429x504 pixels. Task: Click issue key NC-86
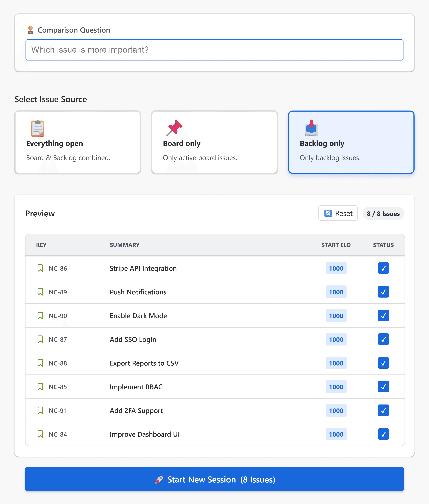pyautogui.click(x=58, y=268)
